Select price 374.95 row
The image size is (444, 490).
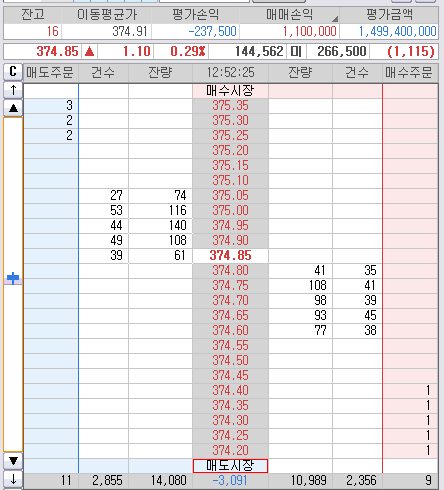pos(230,225)
